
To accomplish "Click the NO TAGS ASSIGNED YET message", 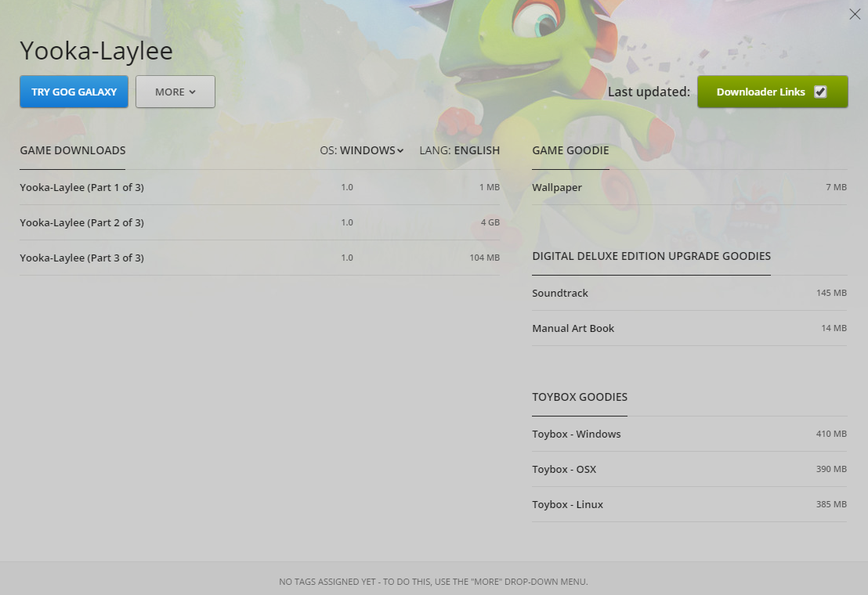I will [433, 582].
